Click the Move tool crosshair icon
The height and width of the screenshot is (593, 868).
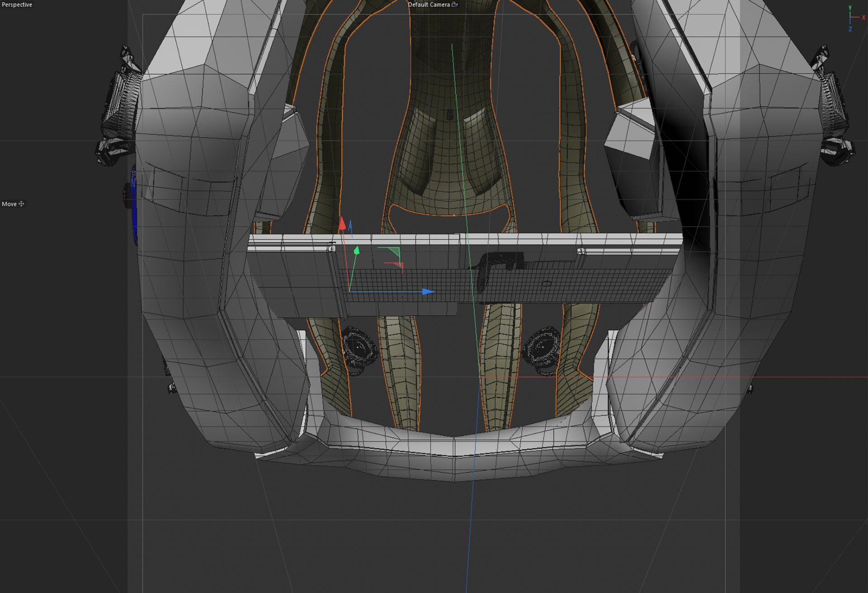tap(21, 204)
